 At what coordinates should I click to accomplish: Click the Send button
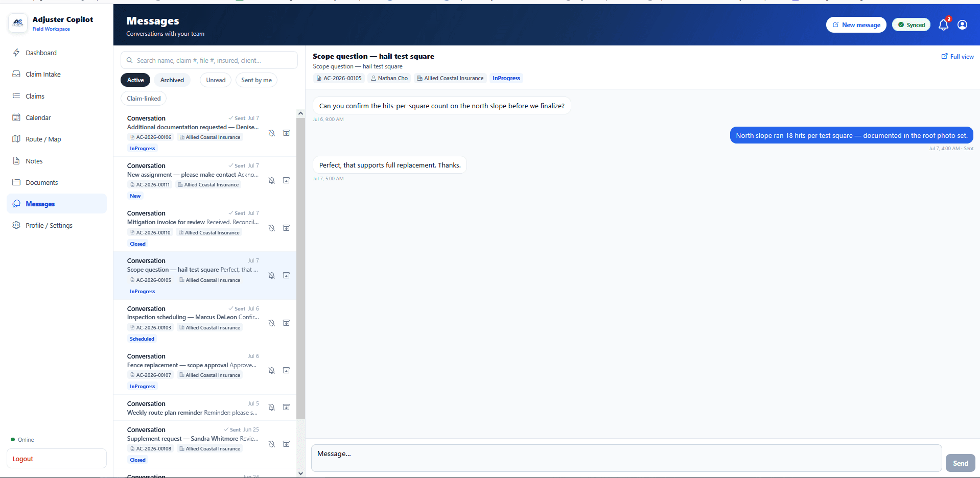coord(960,463)
